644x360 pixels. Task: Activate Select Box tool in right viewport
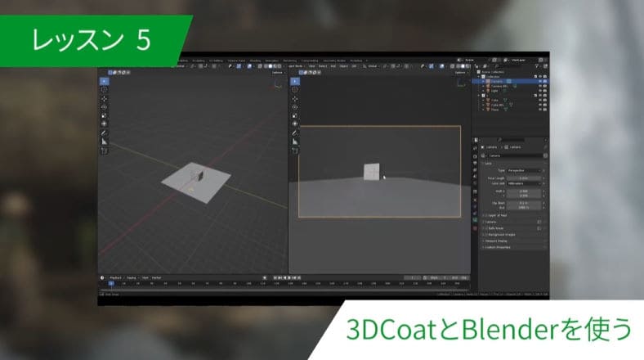pos(295,81)
